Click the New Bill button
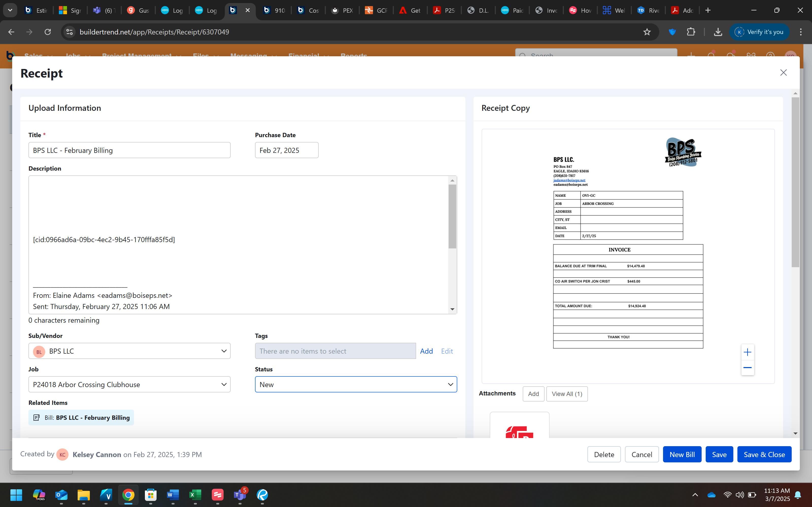Screen dimensions: 812x507 682,454
